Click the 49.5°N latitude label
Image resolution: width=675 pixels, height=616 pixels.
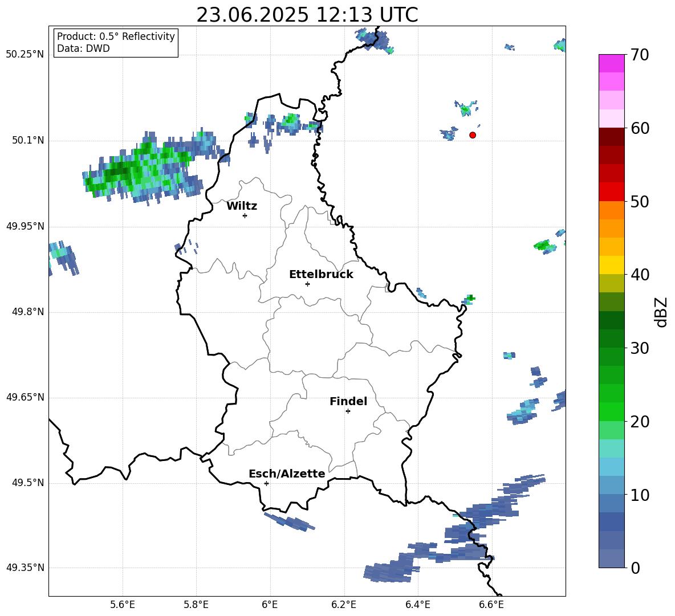tap(28, 483)
